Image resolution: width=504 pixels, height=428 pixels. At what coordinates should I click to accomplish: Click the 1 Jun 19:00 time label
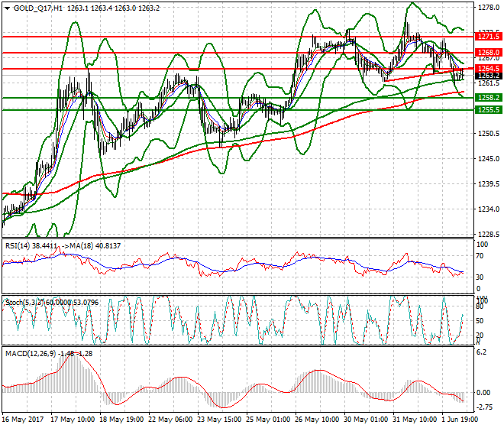coord(460,420)
